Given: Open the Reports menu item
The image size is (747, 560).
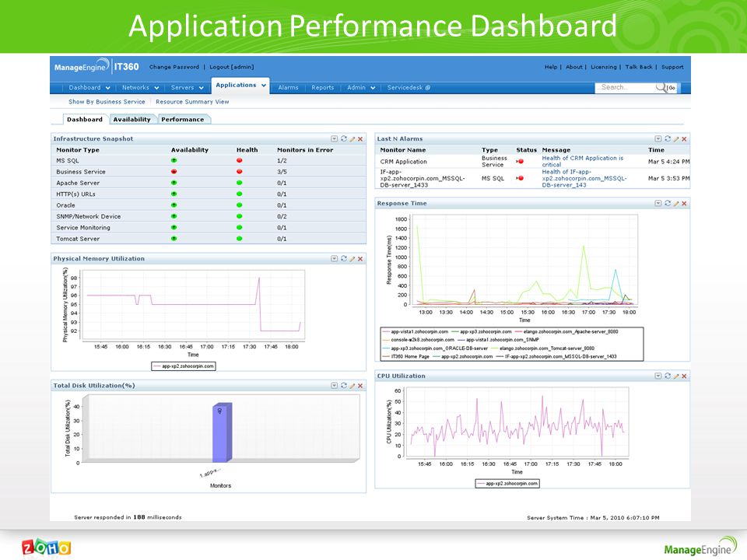Looking at the screenshot, I should [322, 88].
